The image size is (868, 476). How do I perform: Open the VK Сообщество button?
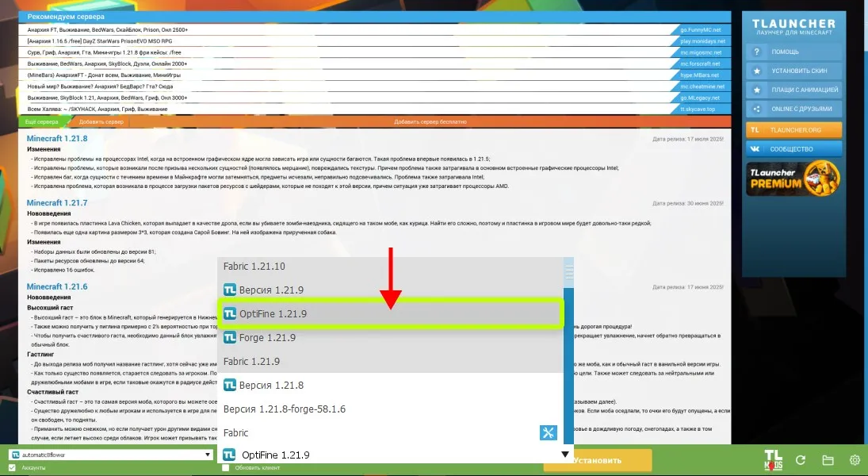(793, 149)
